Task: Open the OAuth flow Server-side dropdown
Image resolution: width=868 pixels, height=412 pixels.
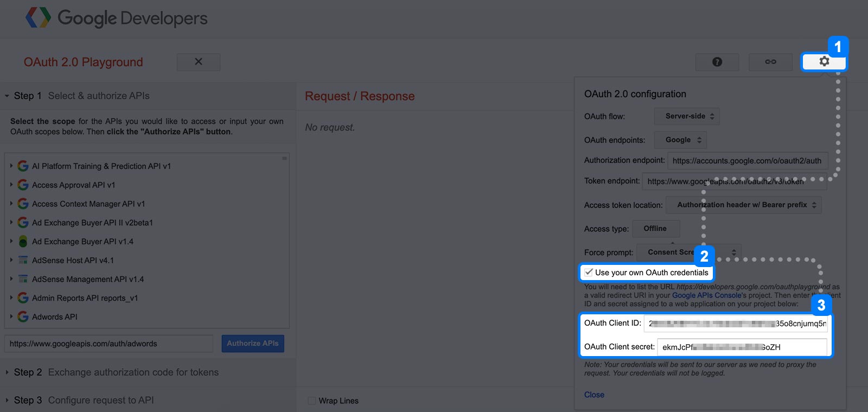Action: coord(687,116)
